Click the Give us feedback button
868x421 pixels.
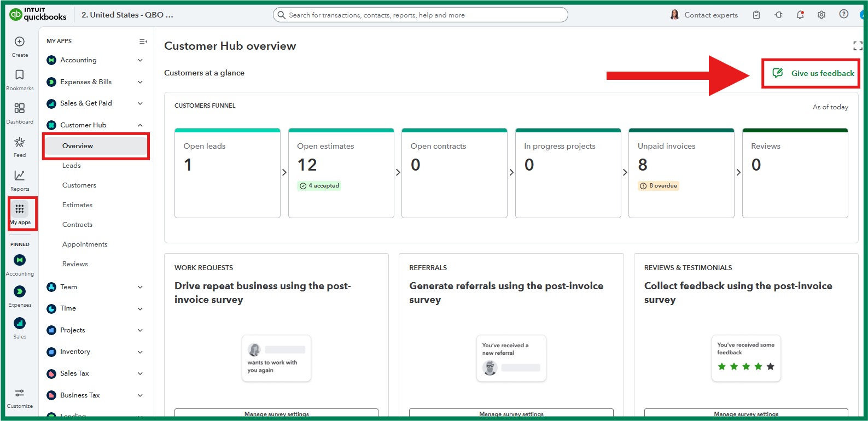813,73
